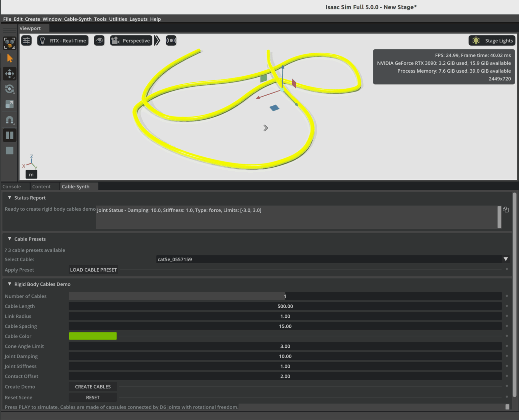519x420 pixels.
Task: Click the LOAD CABLE PRESET button
Action: tap(93, 270)
